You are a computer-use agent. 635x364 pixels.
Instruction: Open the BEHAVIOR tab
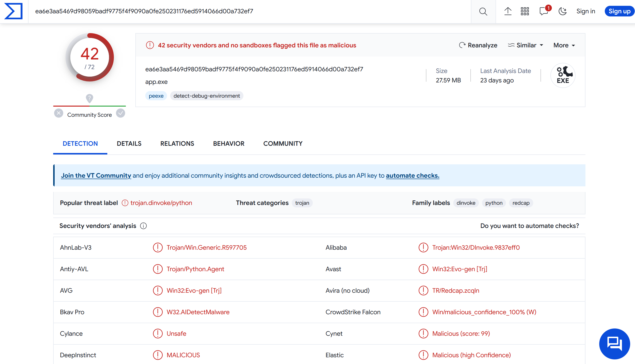click(x=228, y=144)
